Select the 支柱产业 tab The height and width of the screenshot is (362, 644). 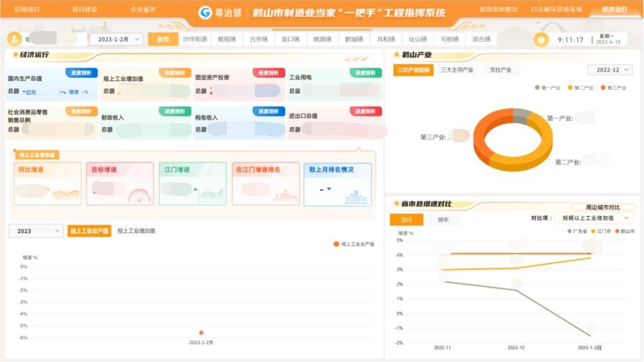pos(500,70)
